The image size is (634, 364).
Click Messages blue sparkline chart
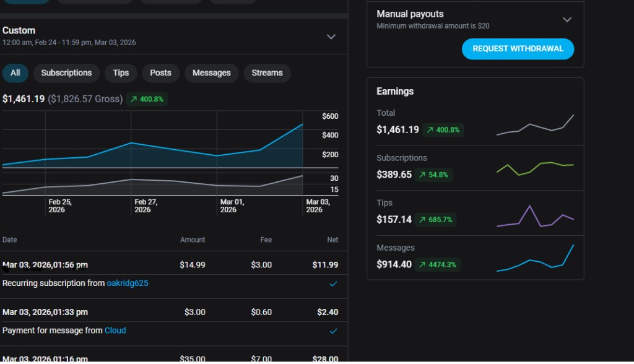[x=535, y=259]
